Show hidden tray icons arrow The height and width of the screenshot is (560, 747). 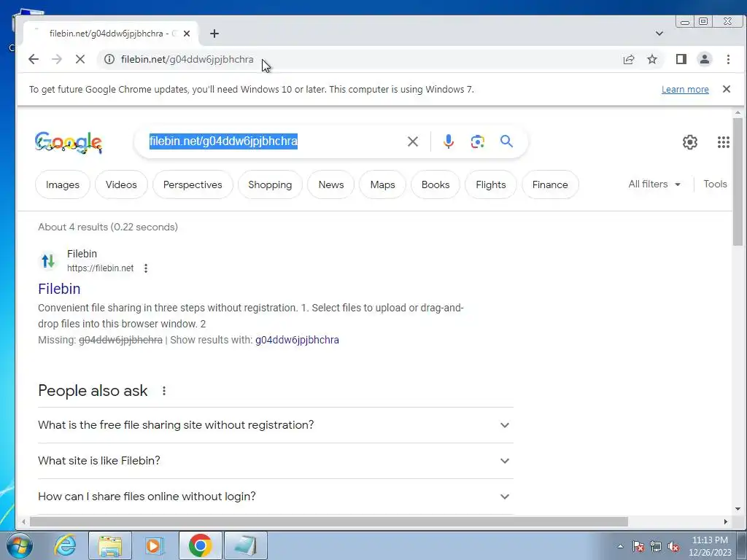(x=620, y=546)
